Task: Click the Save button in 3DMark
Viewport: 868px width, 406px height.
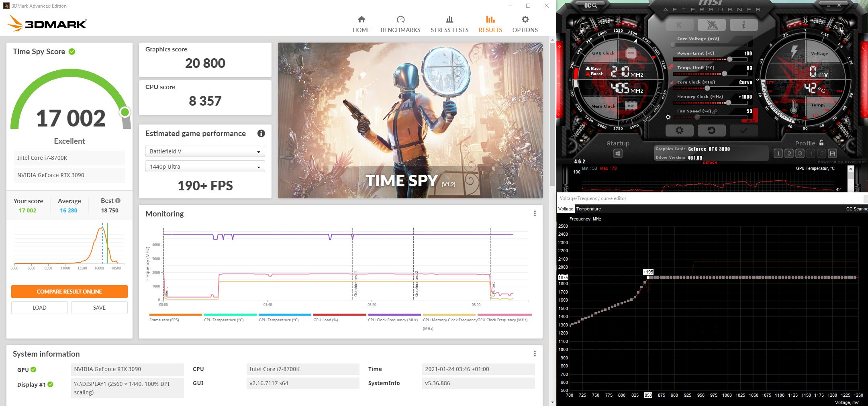Action: pos(99,308)
